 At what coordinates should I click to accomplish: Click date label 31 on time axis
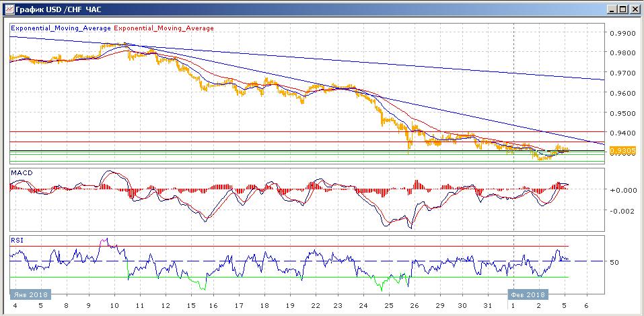click(x=487, y=306)
